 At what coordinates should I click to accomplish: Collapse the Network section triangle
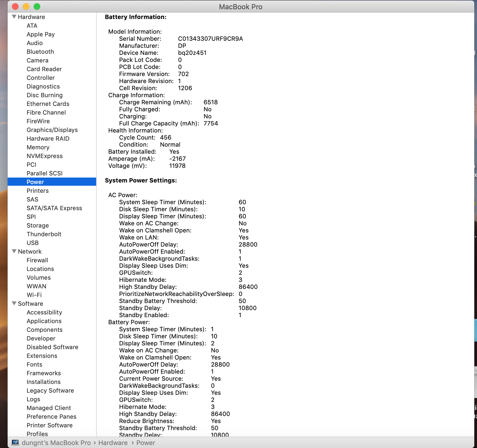click(14, 251)
